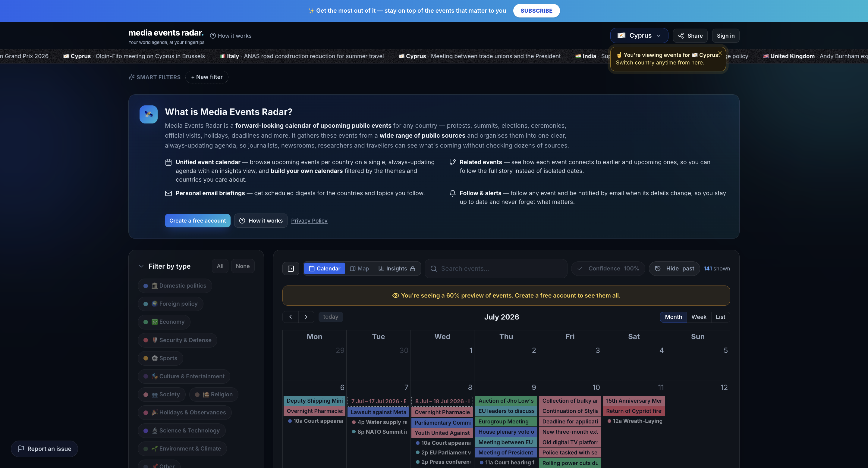Viewport: 868px width, 468px height.
Task: Click the help icon beside How it works header
Action: [212, 36]
